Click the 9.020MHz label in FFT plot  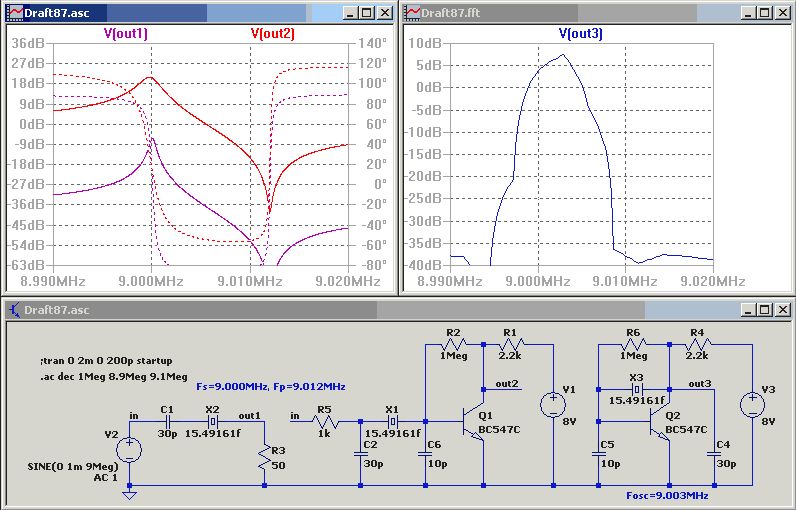713,281
